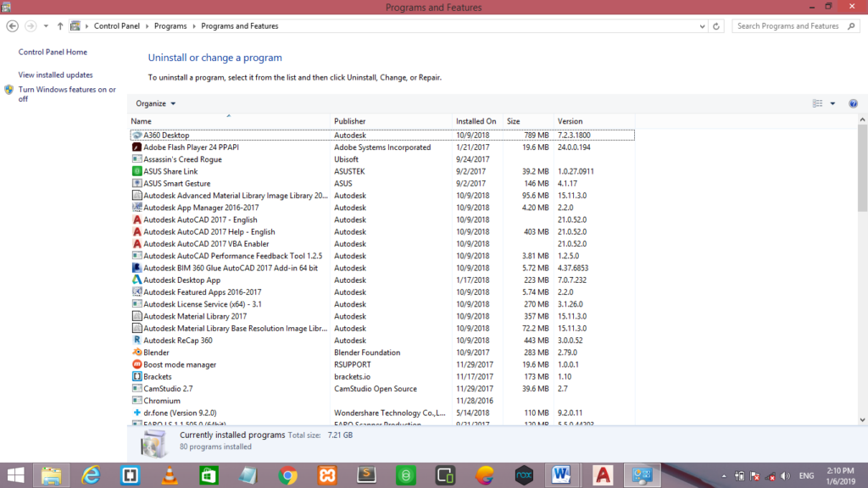Click the scroll up arrow of list
Screen dimensions: 868x488
tap(862, 119)
